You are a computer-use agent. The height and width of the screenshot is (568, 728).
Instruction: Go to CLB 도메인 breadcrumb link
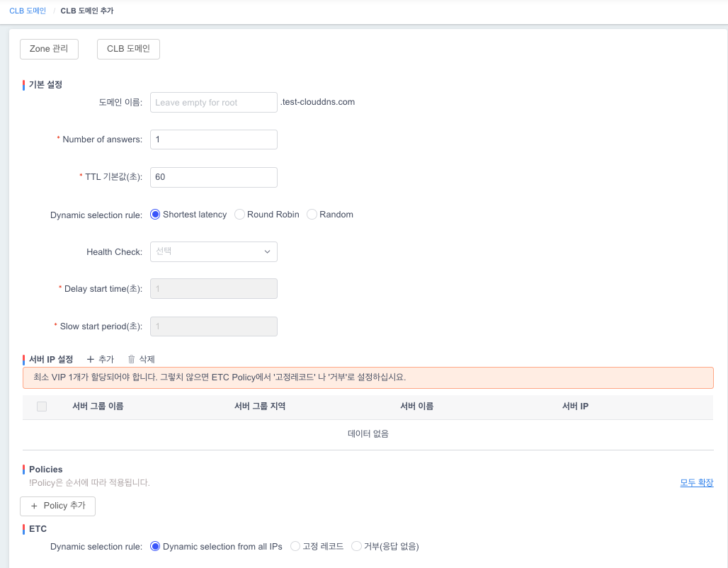[28, 11]
